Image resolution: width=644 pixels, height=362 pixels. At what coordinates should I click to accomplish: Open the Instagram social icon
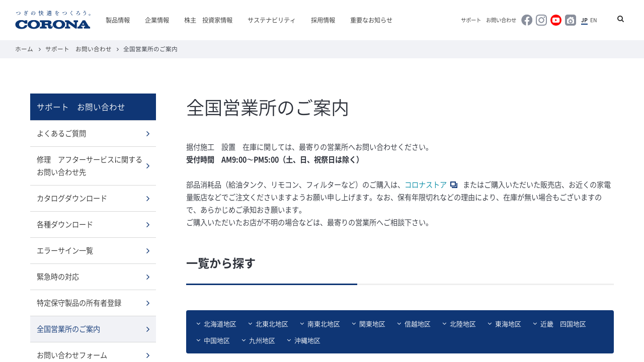tap(541, 20)
